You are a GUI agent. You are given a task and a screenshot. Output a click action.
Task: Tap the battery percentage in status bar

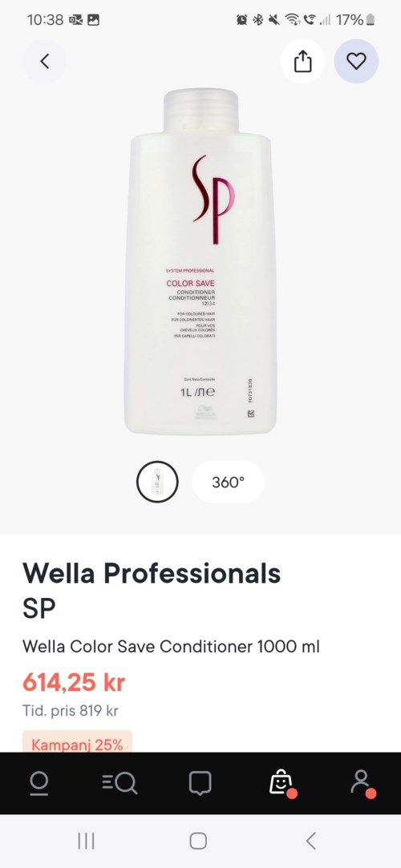pyautogui.click(x=350, y=20)
